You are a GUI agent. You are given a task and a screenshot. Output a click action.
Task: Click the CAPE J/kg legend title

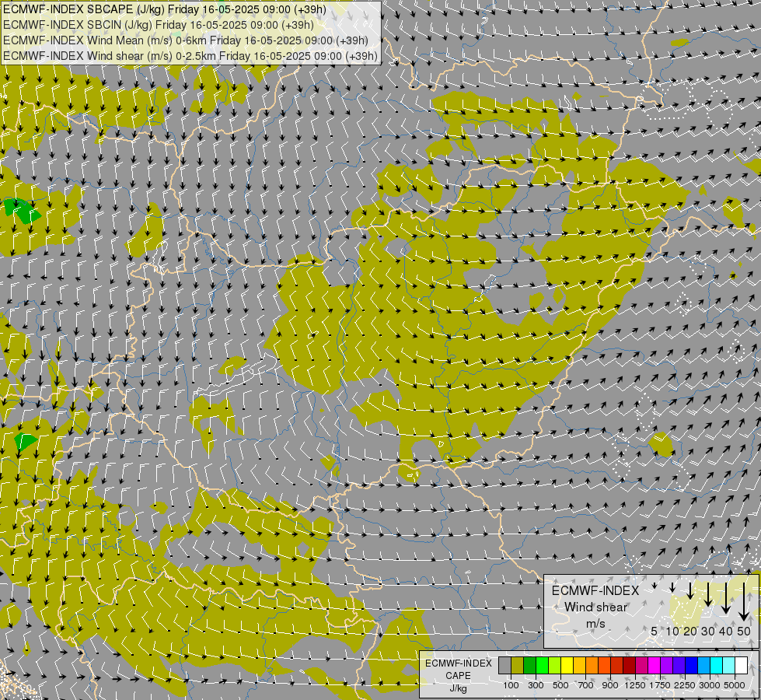click(458, 676)
